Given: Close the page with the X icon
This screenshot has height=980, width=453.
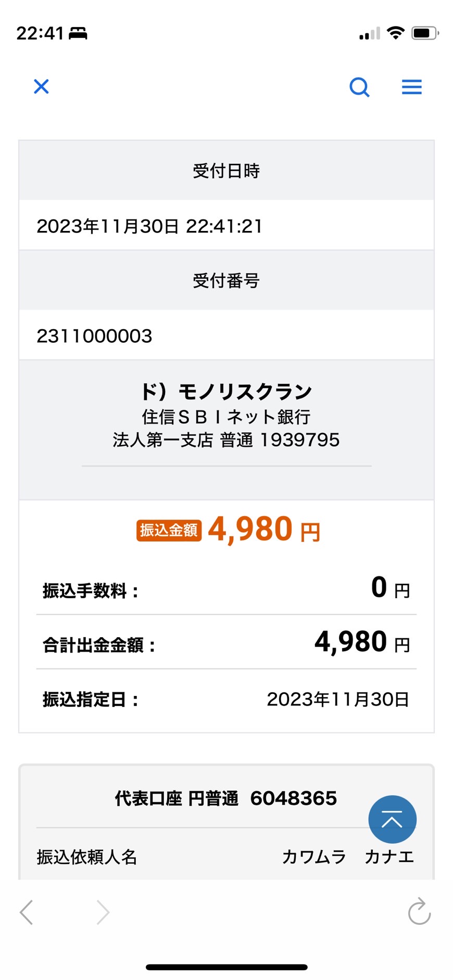Looking at the screenshot, I should (x=41, y=86).
